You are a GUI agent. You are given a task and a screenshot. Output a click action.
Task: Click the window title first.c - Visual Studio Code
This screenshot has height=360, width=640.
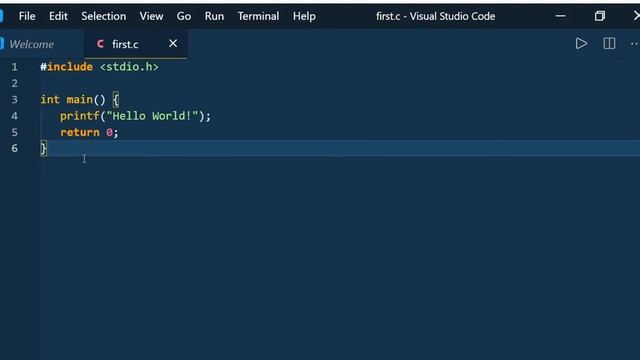[436, 16]
